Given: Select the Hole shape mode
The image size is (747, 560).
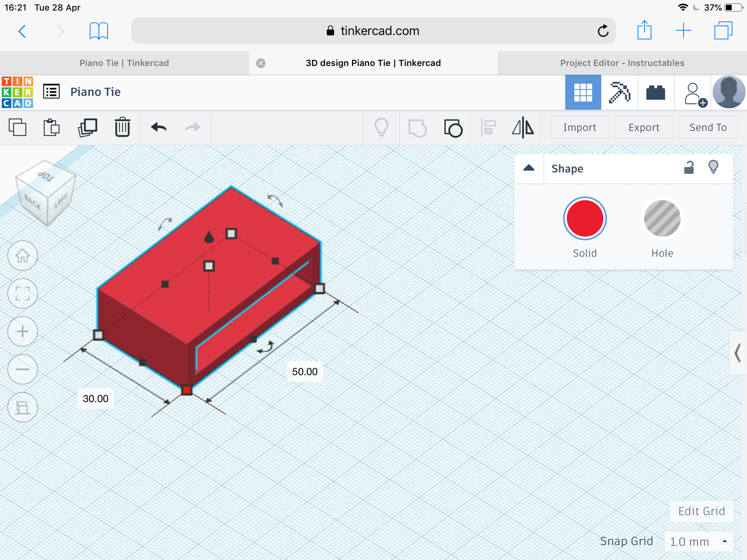Looking at the screenshot, I should (662, 218).
